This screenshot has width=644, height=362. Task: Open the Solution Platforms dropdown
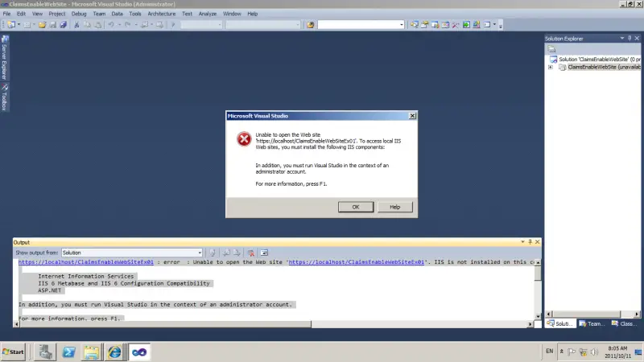click(x=263, y=25)
